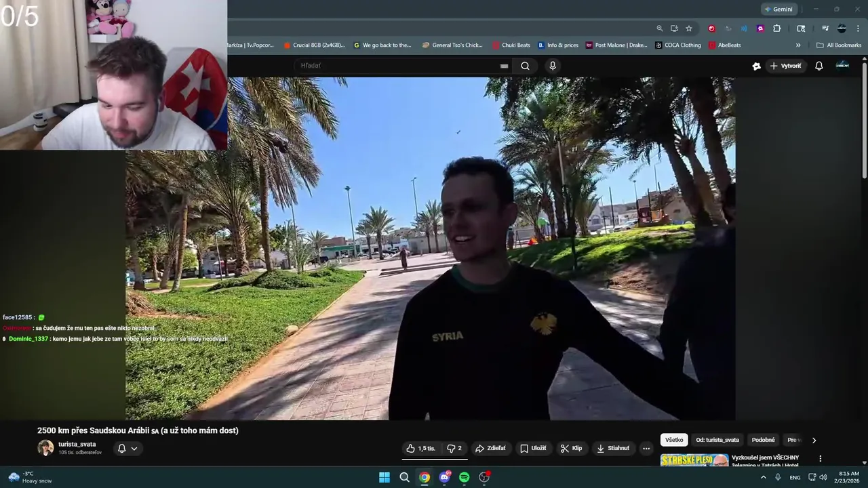Open the Chrome extensions puzzle icon
The image size is (868, 488).
777,28
